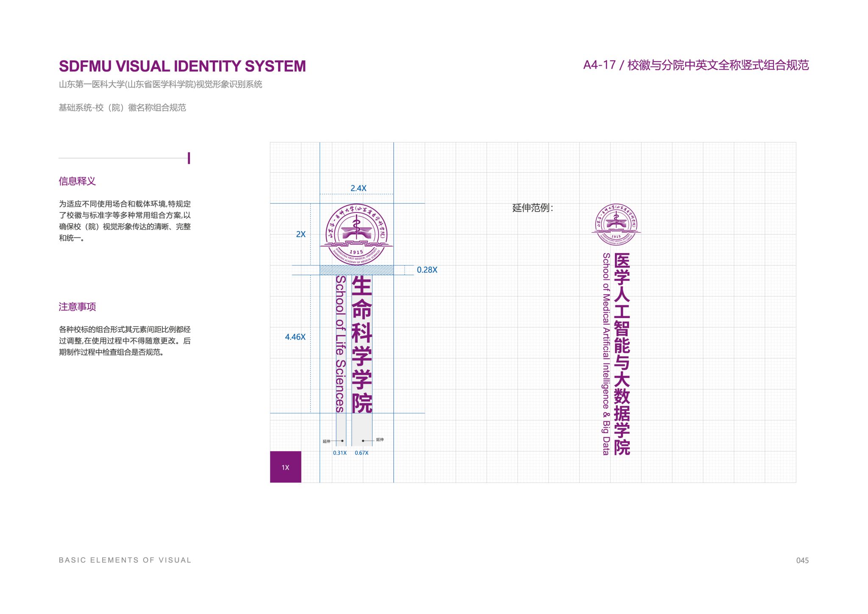Click the vertical 医学人工智能与大数据学院 text
The height and width of the screenshot is (614, 868).
[622, 354]
